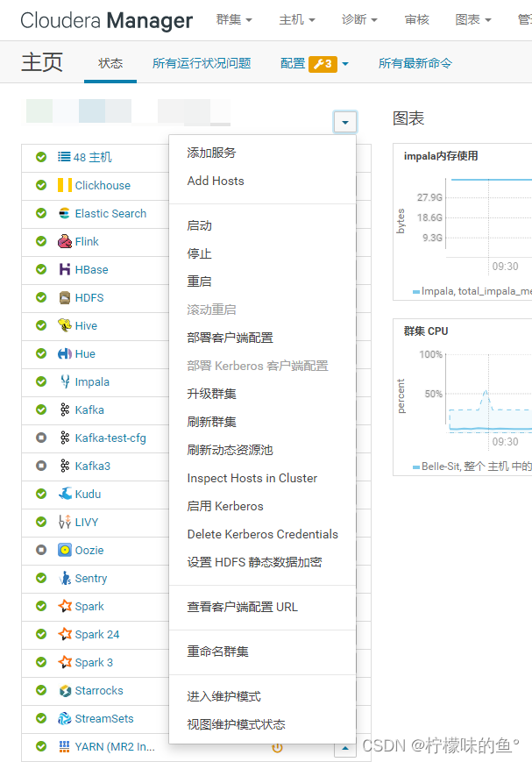
Task: Open the 图表 top menu
Action: [473, 20]
